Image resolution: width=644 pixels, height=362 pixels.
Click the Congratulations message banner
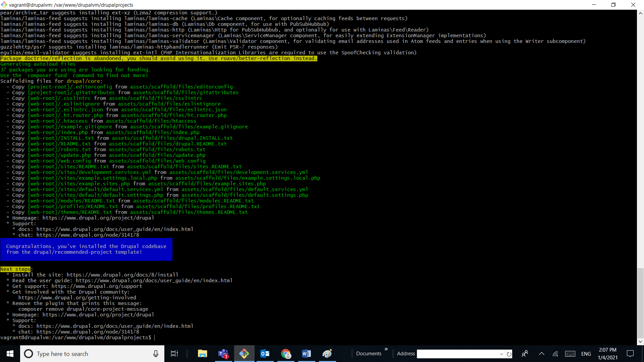[x=86, y=249]
